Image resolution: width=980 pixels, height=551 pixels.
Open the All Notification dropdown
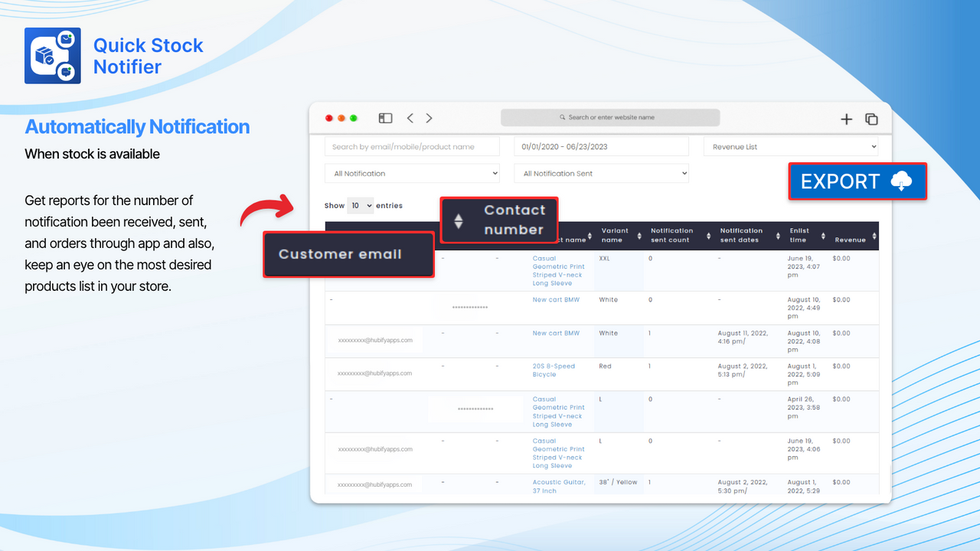pos(412,173)
